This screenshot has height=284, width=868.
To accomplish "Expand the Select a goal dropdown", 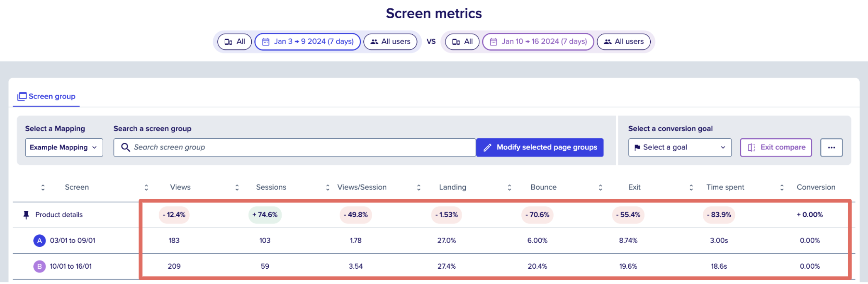I will click(x=680, y=147).
